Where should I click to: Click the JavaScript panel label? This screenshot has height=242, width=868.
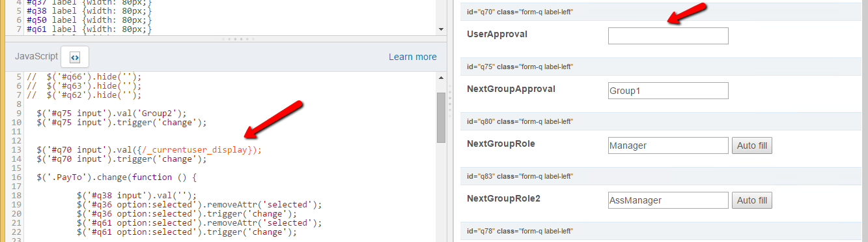tap(35, 57)
